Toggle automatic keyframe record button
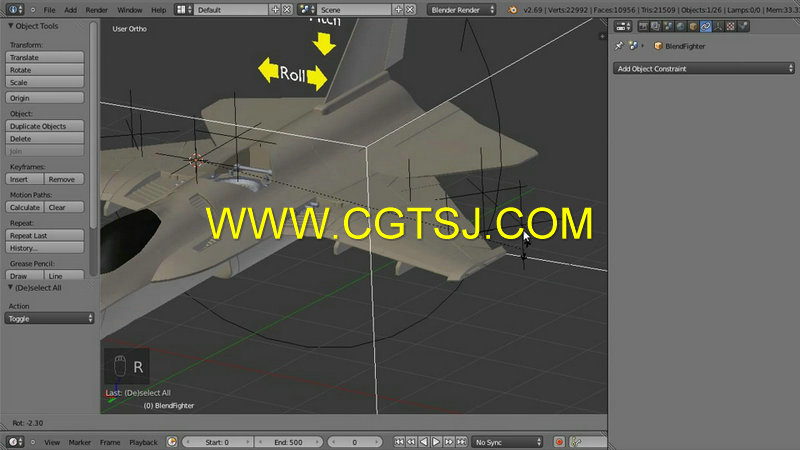 coord(559,442)
